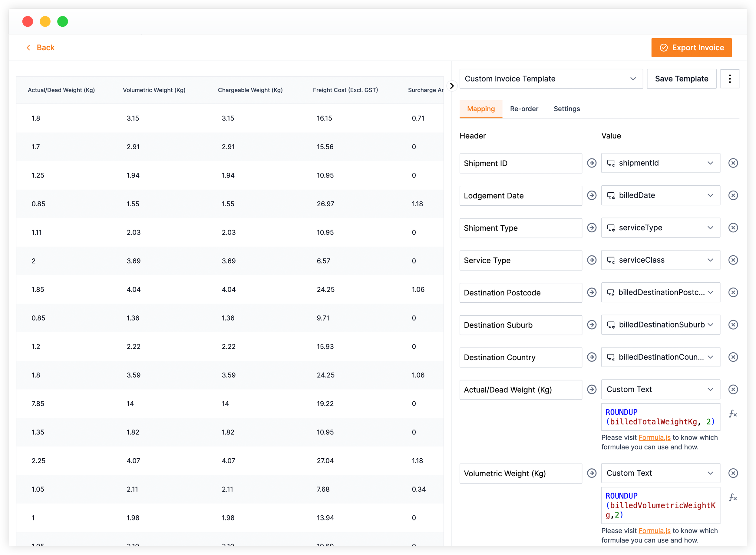This screenshot has width=756, height=555.
Task: Edit the Destination Postcode header field
Action: pos(520,293)
